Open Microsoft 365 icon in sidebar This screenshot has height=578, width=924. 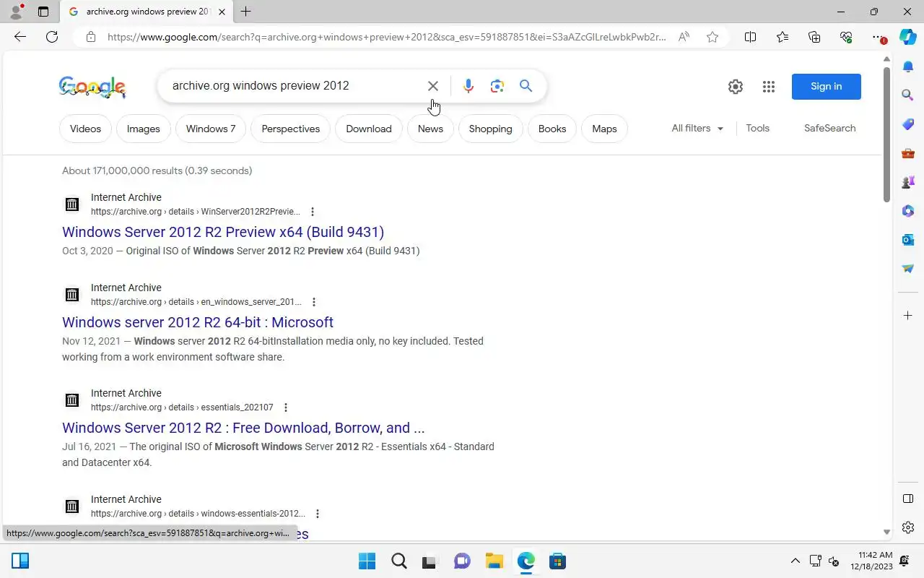point(908,211)
